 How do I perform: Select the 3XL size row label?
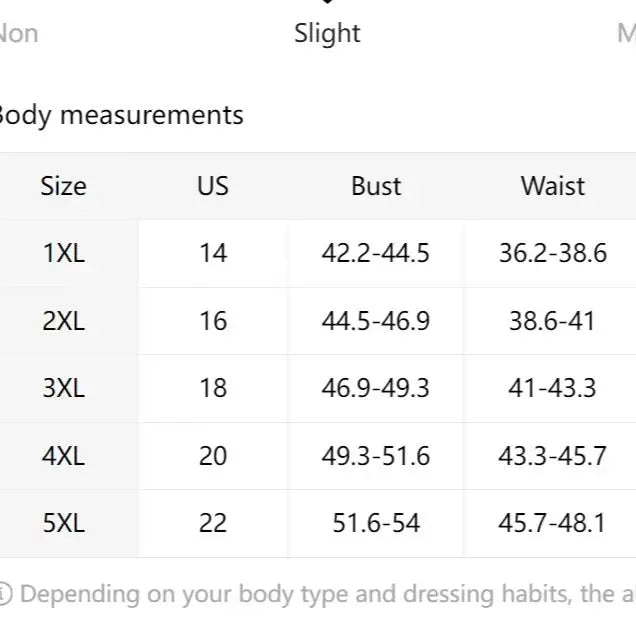[64, 388]
